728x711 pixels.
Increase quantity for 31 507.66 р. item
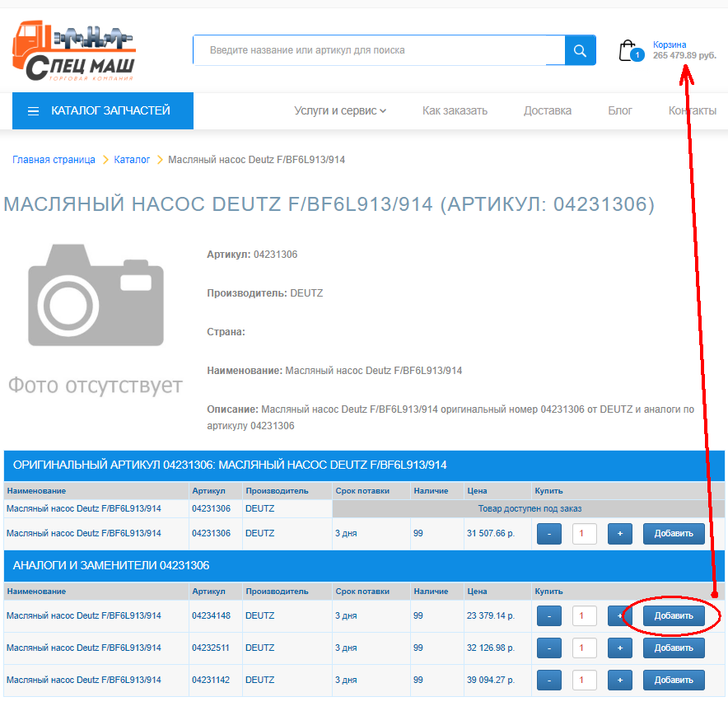(620, 534)
